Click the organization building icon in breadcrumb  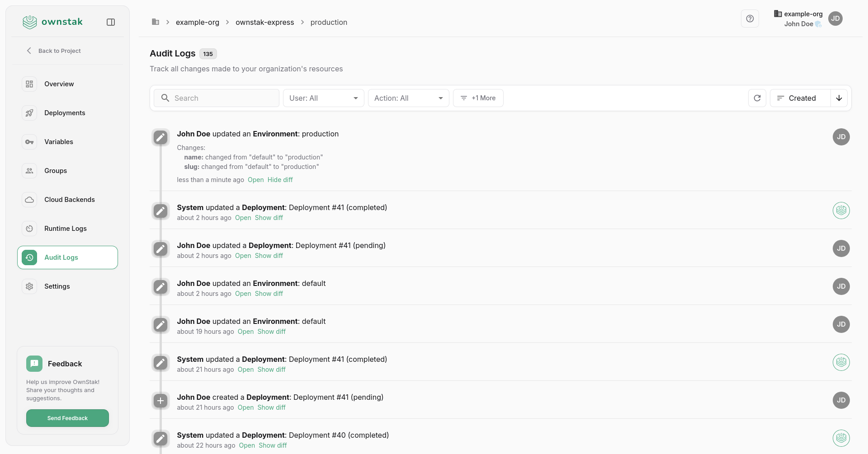[x=156, y=22]
